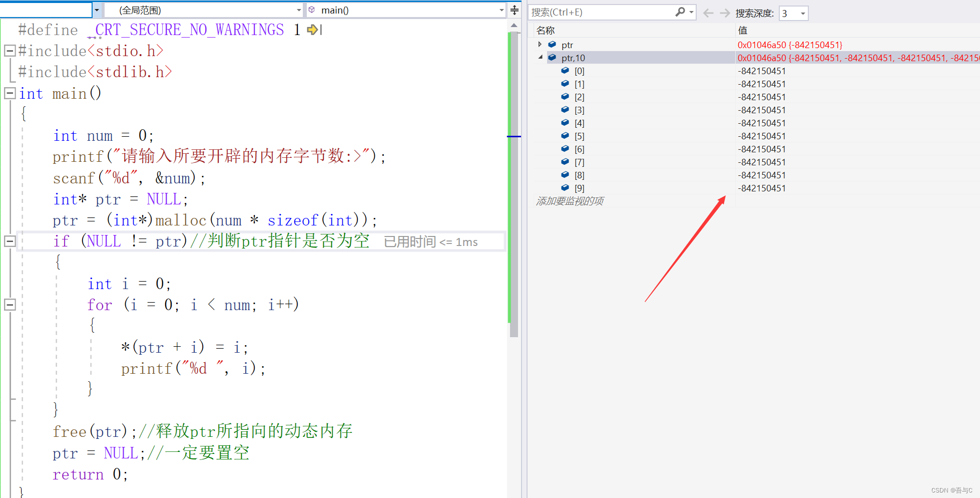Select the ptr,10 row name
The image size is (980, 498).
(x=573, y=58)
